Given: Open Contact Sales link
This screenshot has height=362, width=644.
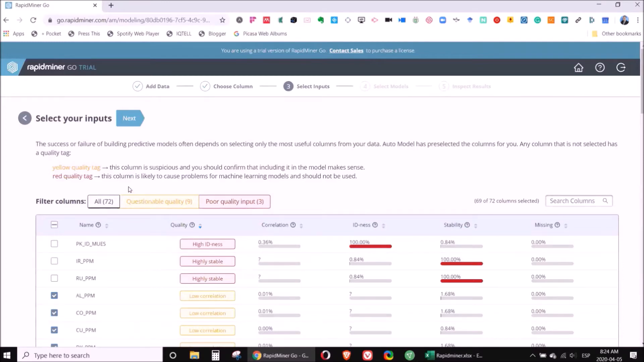Looking at the screenshot, I should (346, 51).
